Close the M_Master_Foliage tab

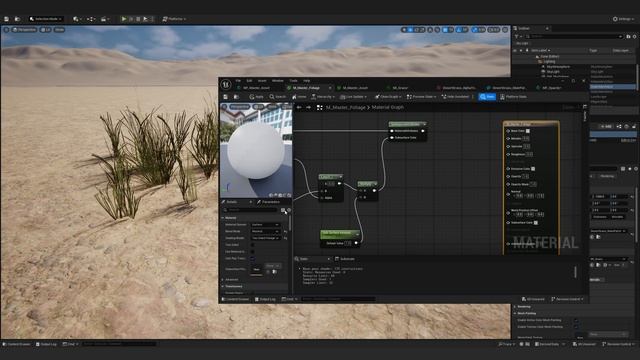pos(330,88)
